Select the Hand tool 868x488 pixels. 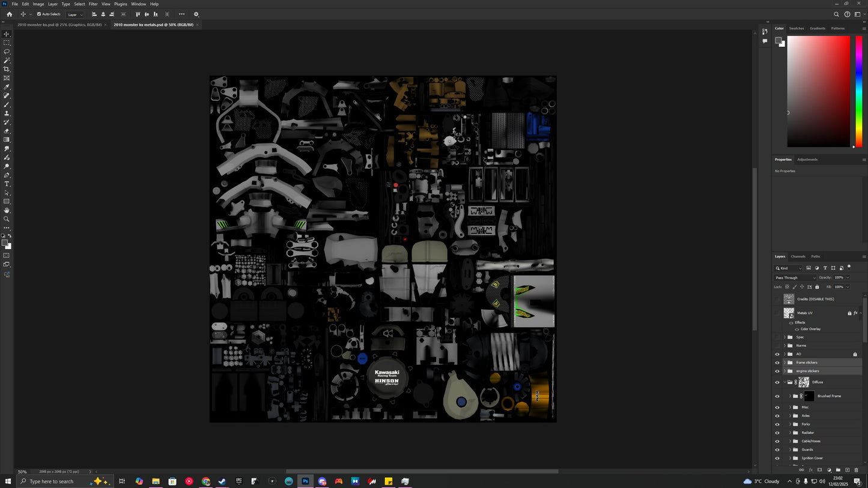click(x=7, y=210)
